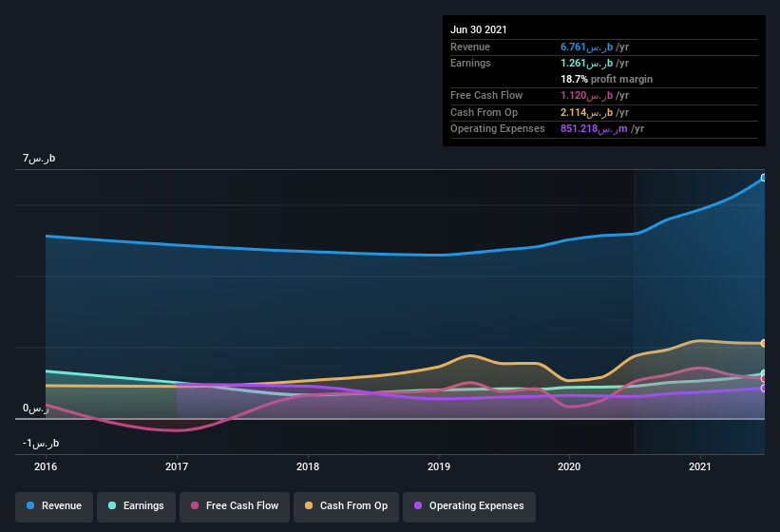Click the 0 y-axis label
The image size is (780, 532).
36,408
